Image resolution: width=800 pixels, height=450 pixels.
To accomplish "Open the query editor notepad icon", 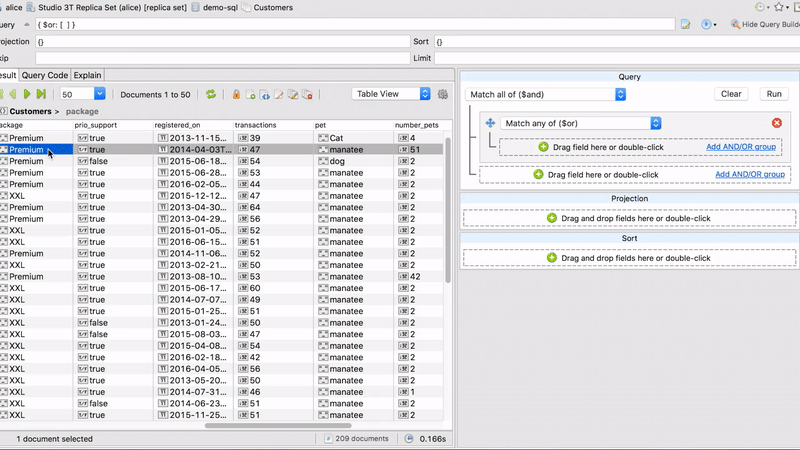I will tap(686, 24).
